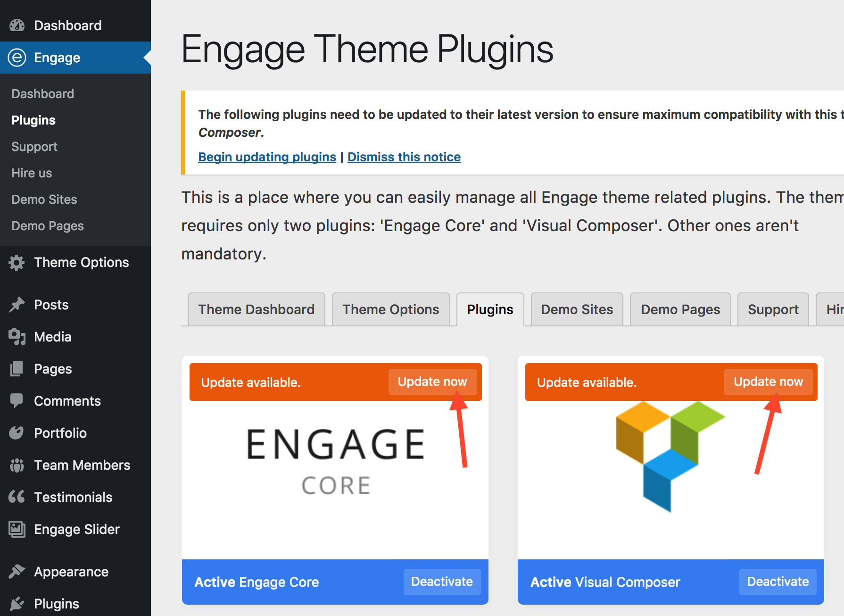Switch to the Demo Pages tab
The height and width of the screenshot is (616, 844).
pyautogui.click(x=680, y=309)
